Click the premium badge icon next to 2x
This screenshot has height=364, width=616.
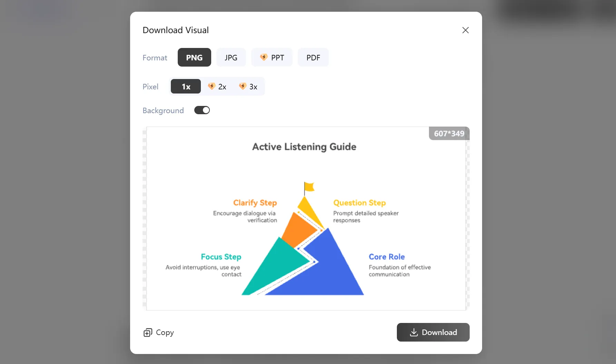[x=212, y=86]
